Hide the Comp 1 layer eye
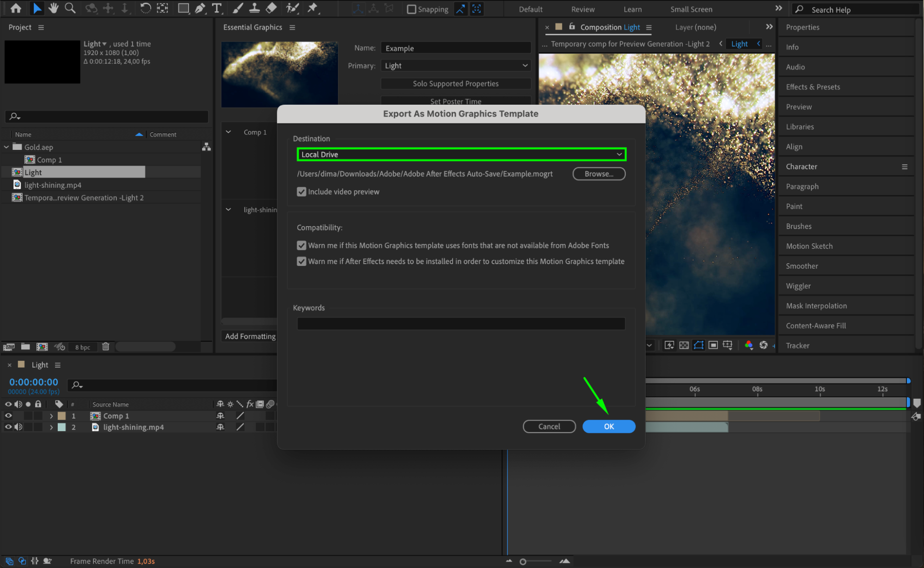The width and height of the screenshot is (924, 568). click(x=8, y=415)
